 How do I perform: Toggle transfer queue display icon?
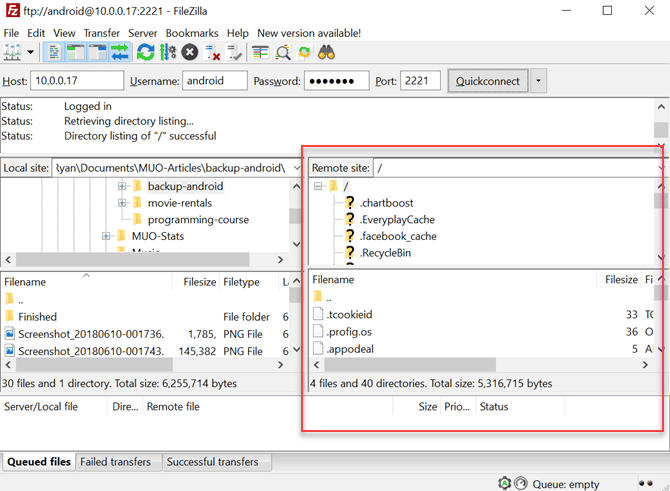(120, 52)
